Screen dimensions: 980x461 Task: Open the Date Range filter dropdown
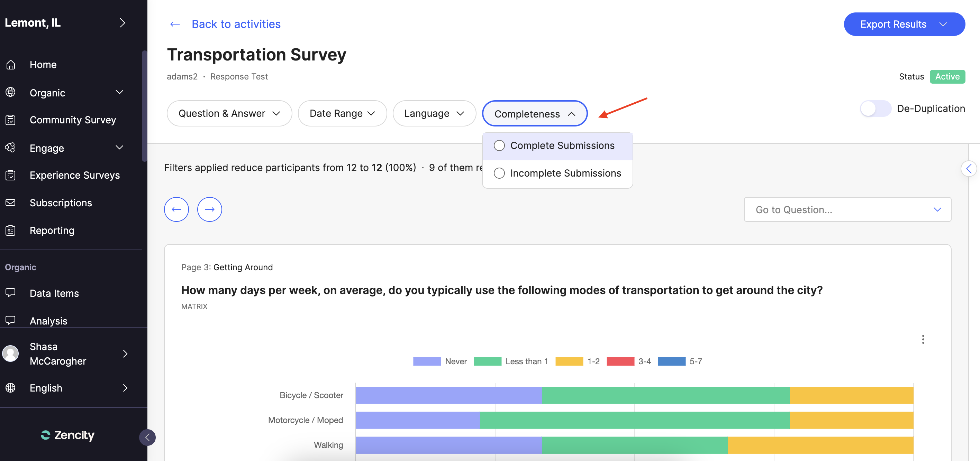(x=342, y=113)
